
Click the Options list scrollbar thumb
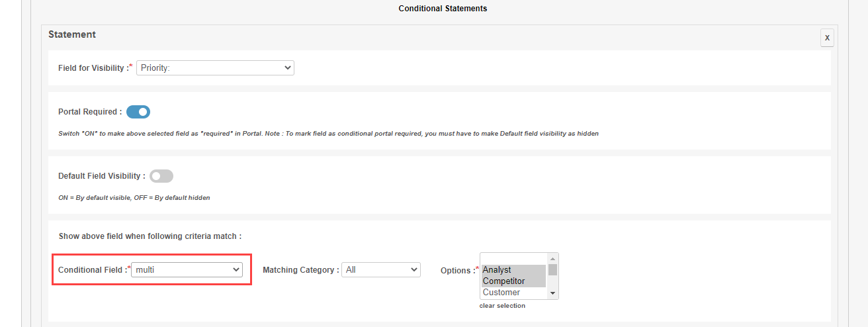point(553,269)
